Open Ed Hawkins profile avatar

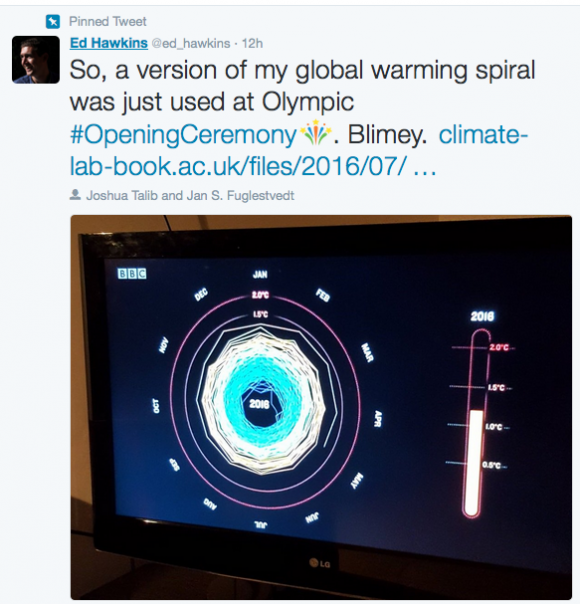pyautogui.click(x=36, y=60)
